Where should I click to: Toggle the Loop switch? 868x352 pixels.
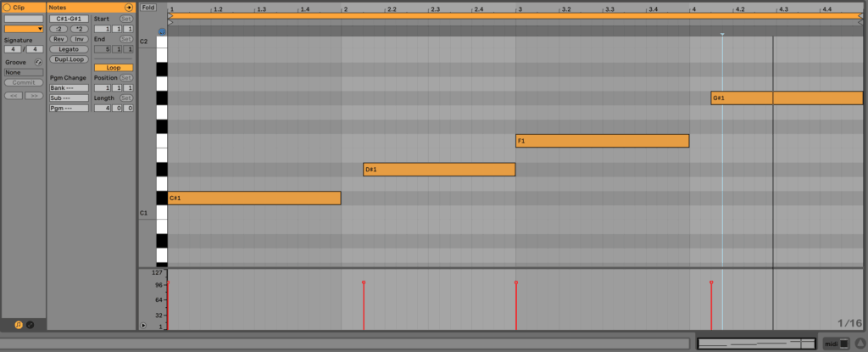(x=114, y=68)
